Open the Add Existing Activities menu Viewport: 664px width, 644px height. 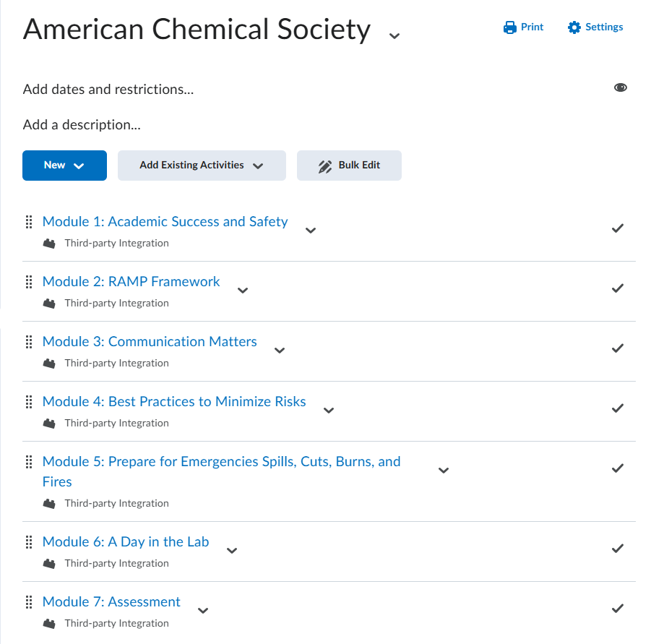[x=202, y=166]
